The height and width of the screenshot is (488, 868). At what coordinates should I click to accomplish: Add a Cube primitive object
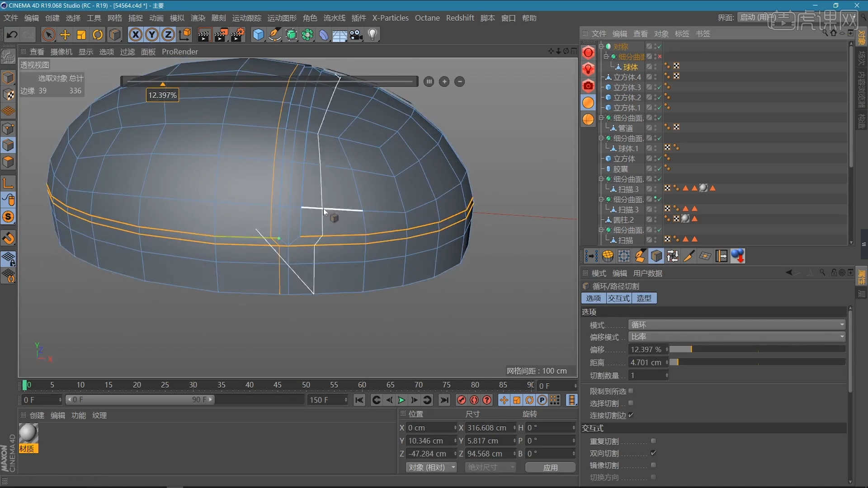258,35
